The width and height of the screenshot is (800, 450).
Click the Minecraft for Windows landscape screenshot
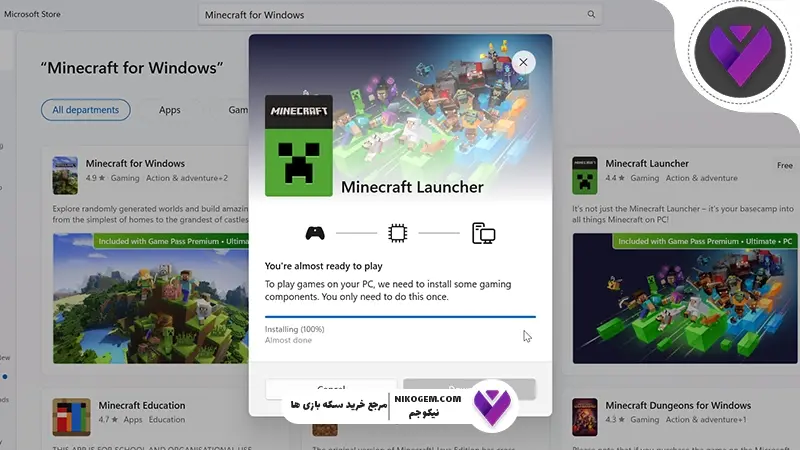coord(151,298)
